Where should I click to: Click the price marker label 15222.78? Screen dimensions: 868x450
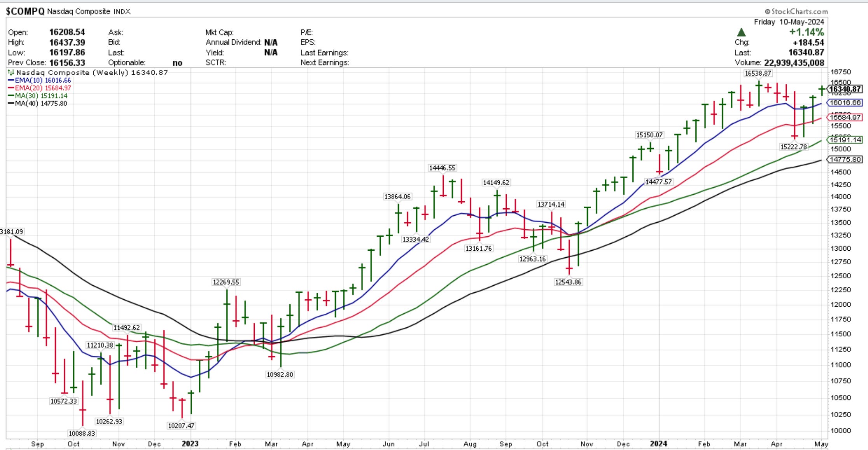coord(794,147)
